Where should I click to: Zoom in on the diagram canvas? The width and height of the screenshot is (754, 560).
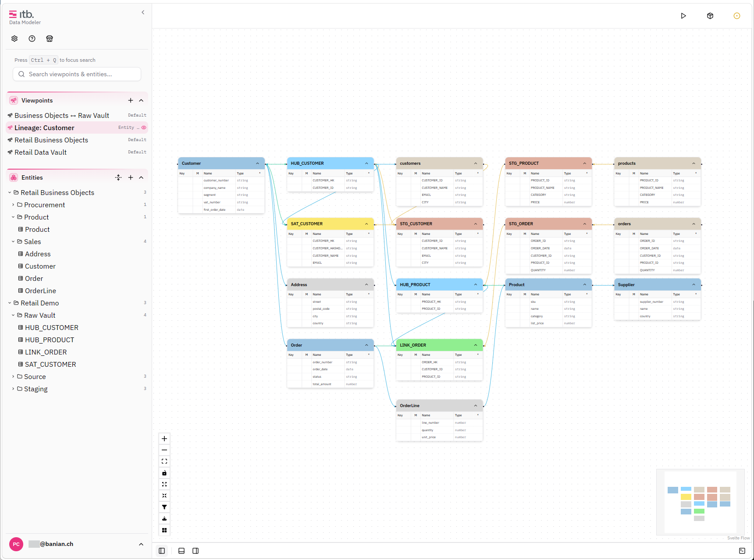(164, 439)
